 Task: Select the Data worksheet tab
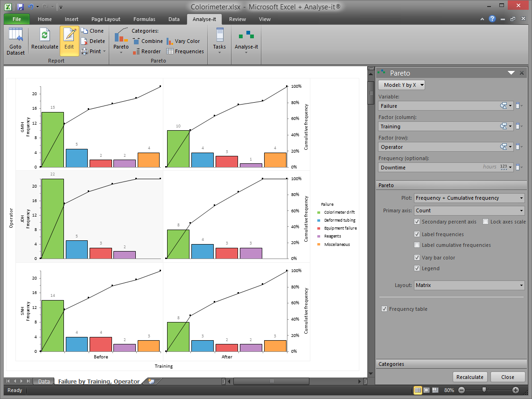[44, 381]
